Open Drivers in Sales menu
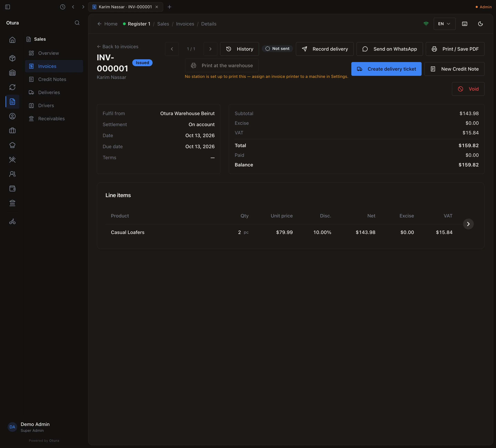496x448 pixels. click(x=54, y=106)
